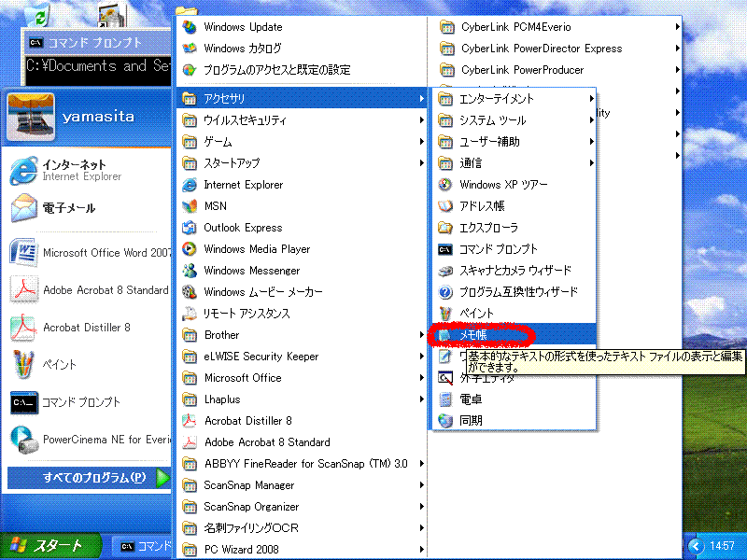Open the Outlook Express icon
Image resolution: width=747 pixels, height=560 pixels.
tap(190, 228)
